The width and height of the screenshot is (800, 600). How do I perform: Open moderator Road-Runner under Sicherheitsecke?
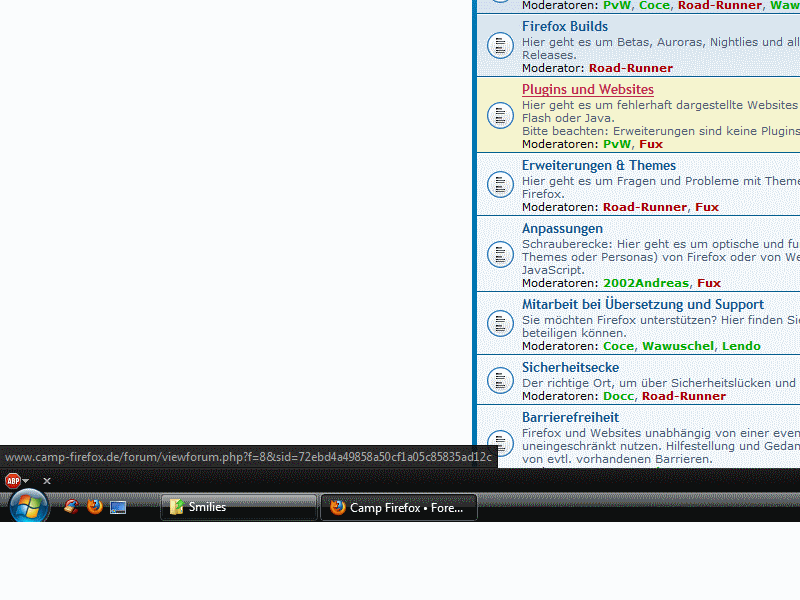coord(684,396)
